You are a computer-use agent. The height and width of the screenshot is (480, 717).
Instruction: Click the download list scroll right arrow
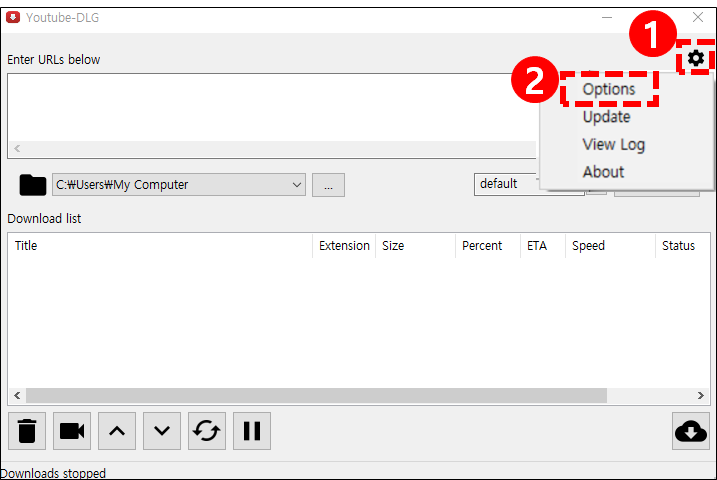click(701, 395)
